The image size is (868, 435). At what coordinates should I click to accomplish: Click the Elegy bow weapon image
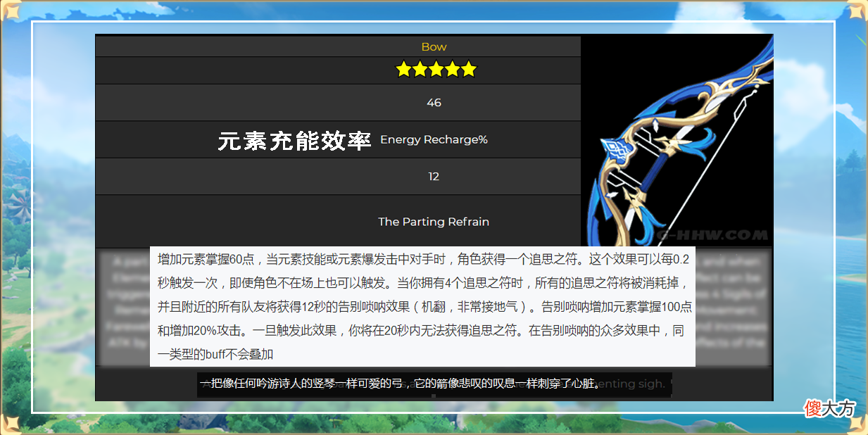coord(677,140)
